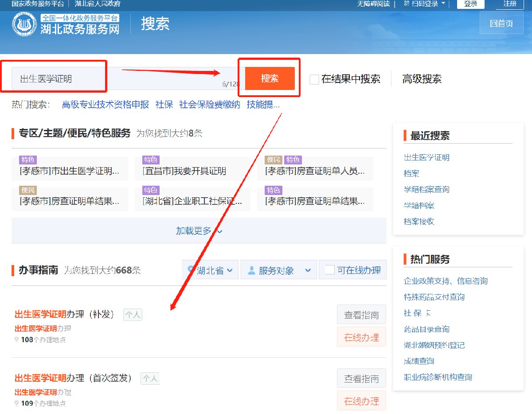
Task: Tick the 可在线办理 checkbox
Action: click(x=329, y=269)
